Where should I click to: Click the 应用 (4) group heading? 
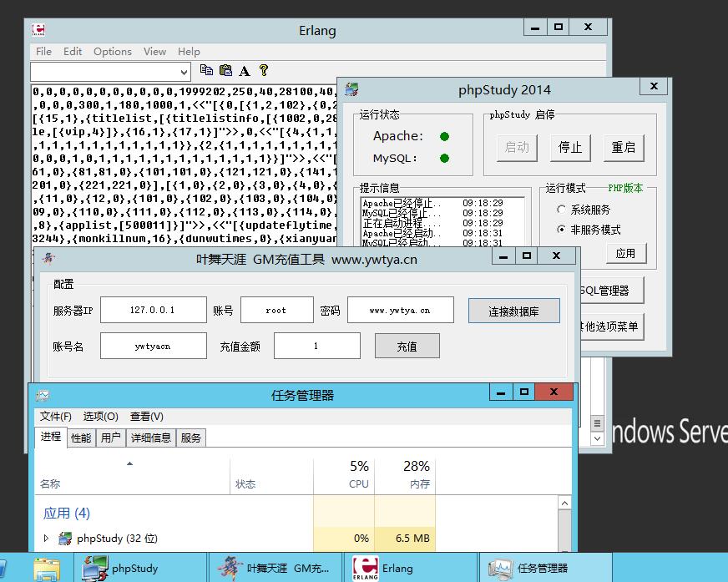(67, 513)
